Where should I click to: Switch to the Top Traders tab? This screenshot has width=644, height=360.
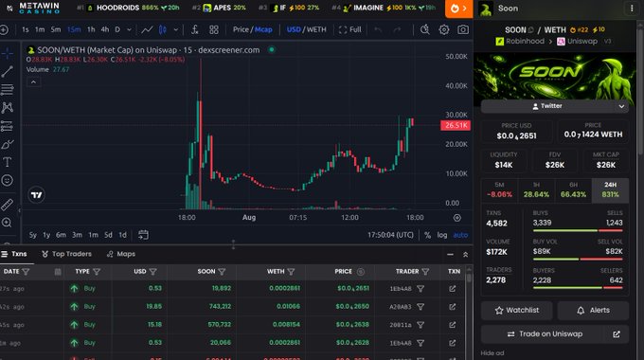(x=66, y=254)
